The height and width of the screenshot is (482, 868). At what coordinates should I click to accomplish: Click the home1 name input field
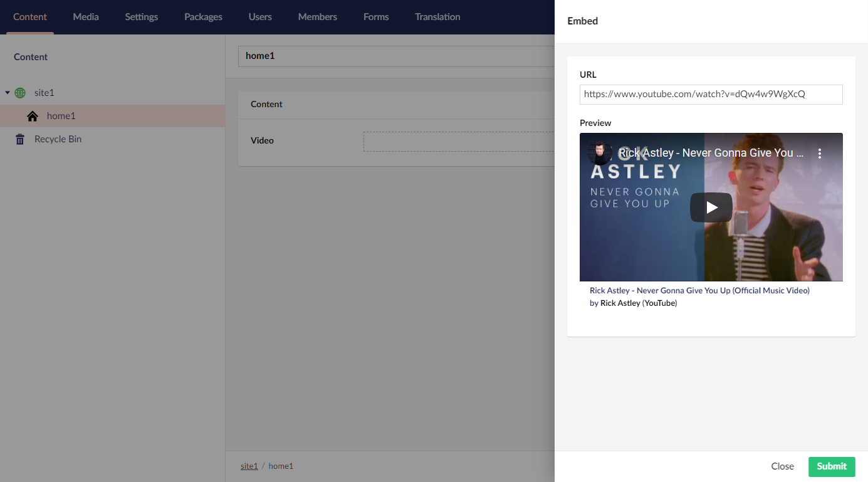click(396, 56)
